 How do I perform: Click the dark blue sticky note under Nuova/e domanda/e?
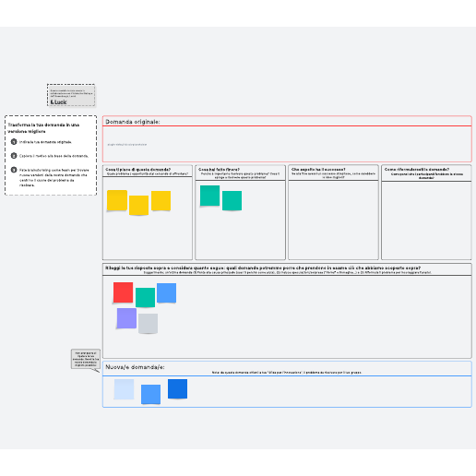pyautogui.click(x=177, y=388)
